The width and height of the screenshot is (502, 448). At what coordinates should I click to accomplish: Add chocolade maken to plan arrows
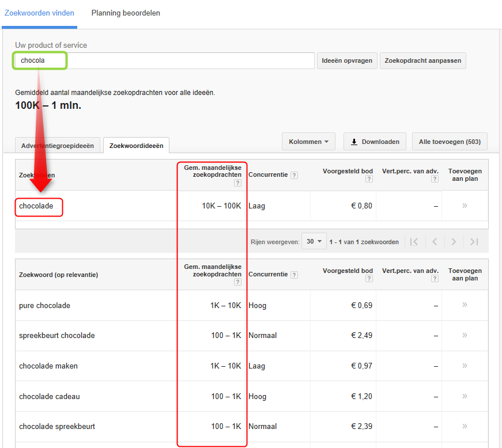[x=465, y=366]
